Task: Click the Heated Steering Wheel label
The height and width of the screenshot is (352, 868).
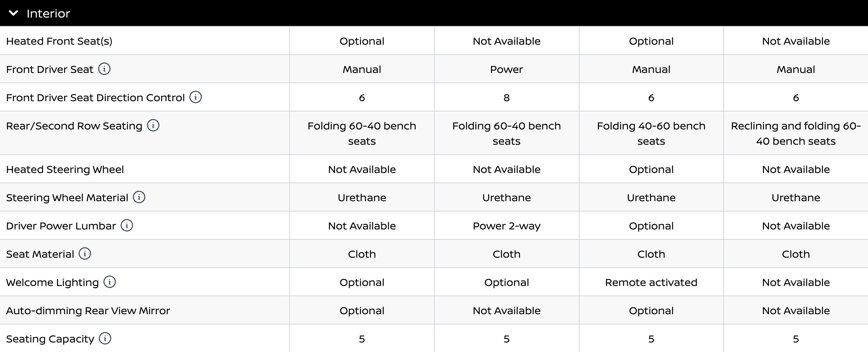Action: click(x=65, y=170)
